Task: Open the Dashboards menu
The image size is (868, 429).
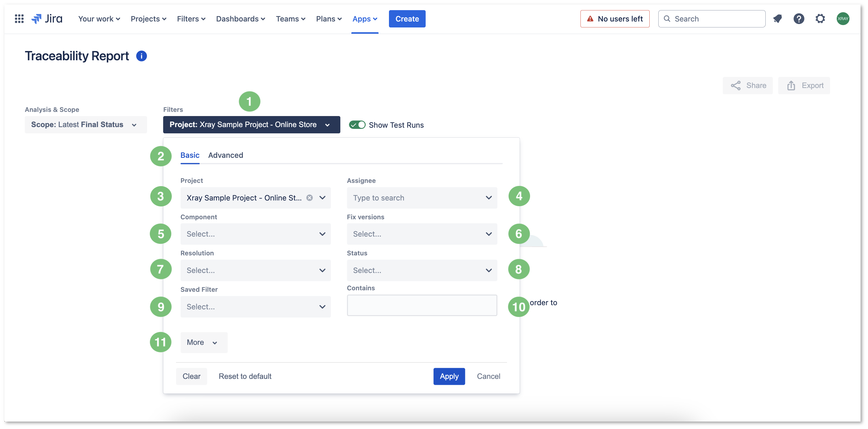Action: (241, 19)
